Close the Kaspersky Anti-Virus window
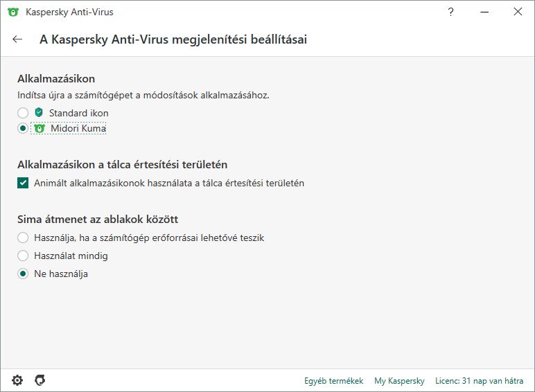Viewport: 535px width, 392px height. coord(518,12)
